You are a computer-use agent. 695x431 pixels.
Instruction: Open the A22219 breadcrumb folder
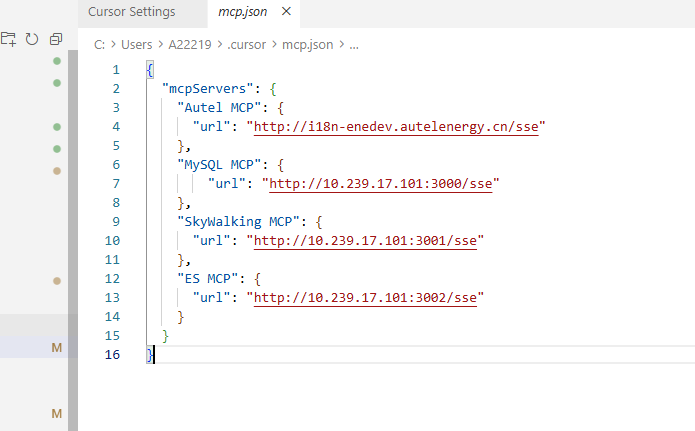(190, 45)
